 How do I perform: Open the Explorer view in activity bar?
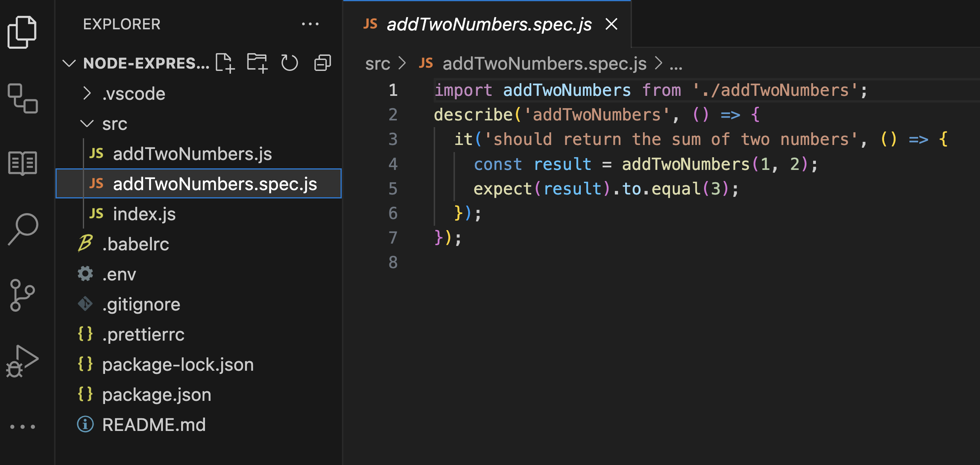coord(22,32)
